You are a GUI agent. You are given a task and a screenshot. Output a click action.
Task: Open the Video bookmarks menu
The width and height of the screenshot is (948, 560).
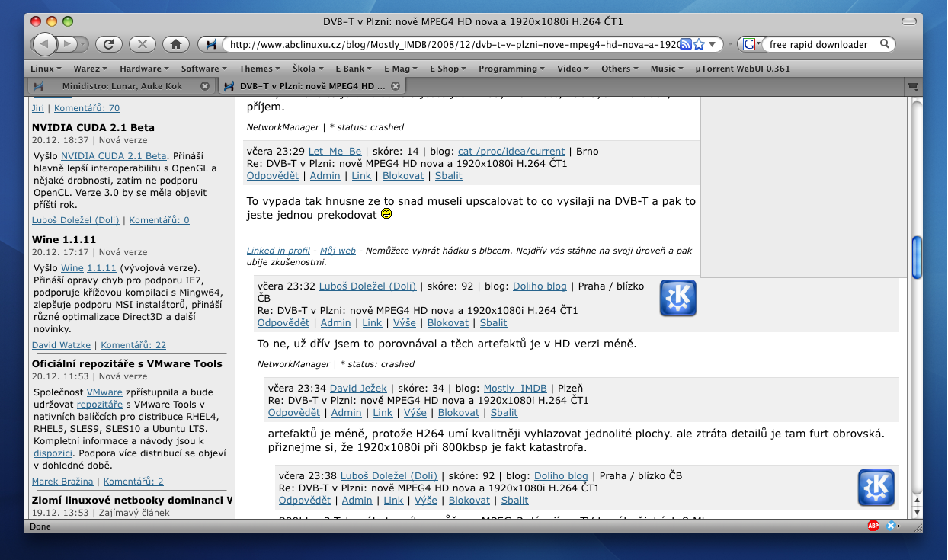(x=572, y=69)
